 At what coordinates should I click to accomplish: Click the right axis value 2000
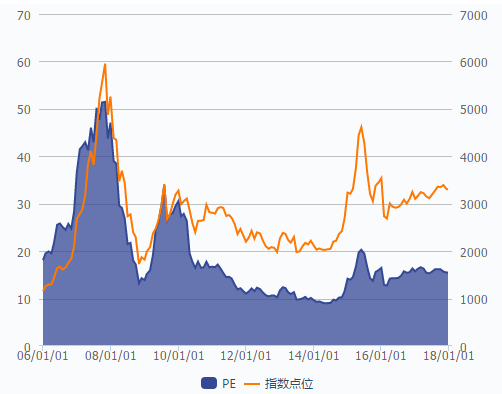click(474, 252)
